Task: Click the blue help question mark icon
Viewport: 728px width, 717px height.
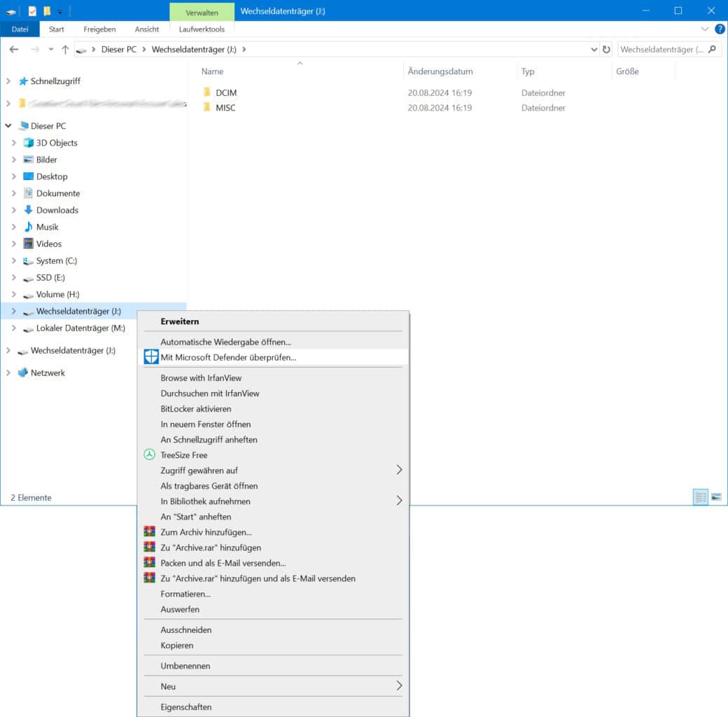Action: pos(720,29)
